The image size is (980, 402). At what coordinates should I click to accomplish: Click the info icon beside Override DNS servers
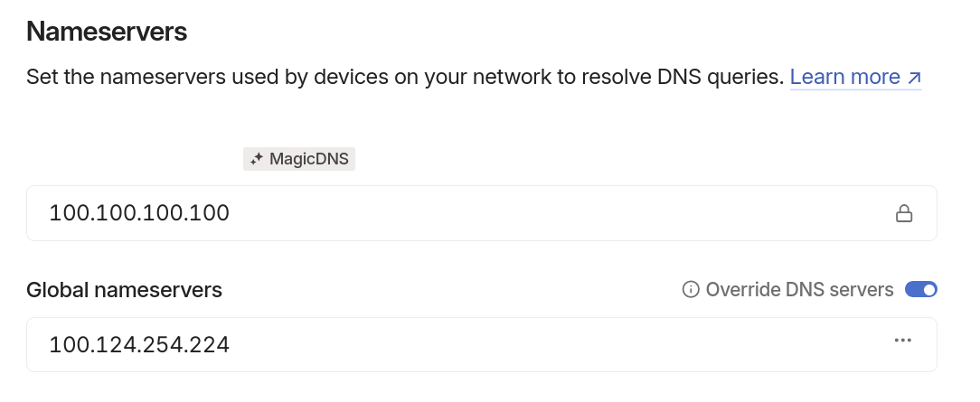tap(691, 290)
